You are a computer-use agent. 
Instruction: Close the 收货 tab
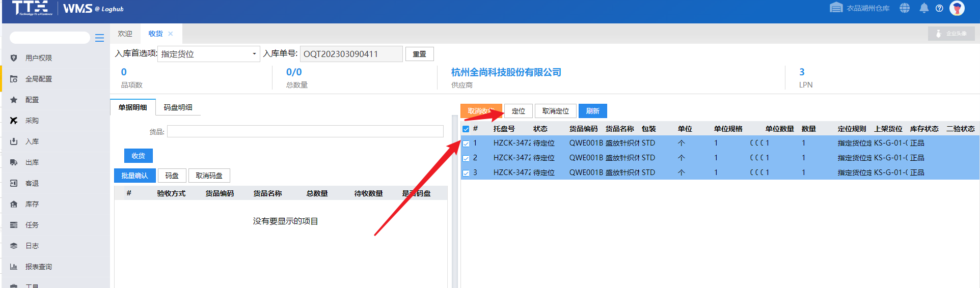click(171, 34)
